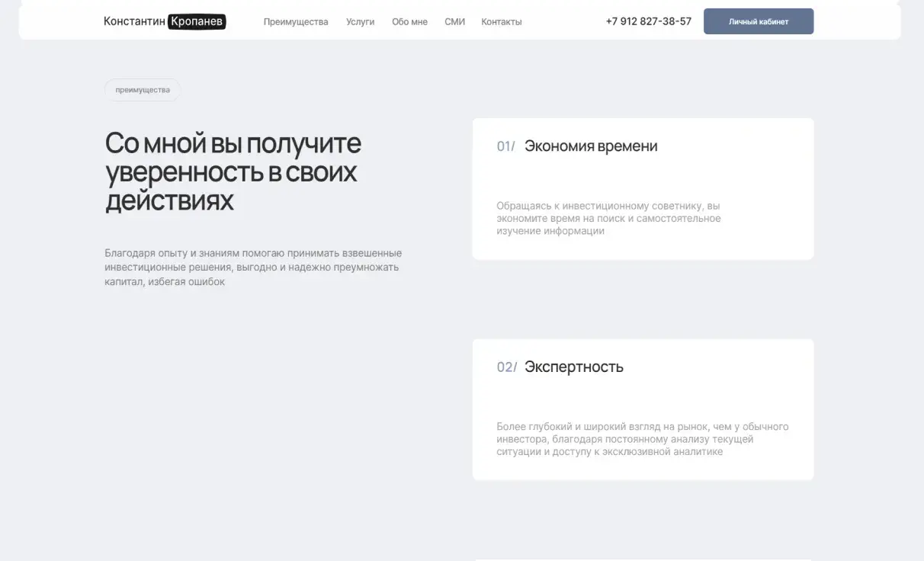Open the Преимущества nav link
Image resolution: width=924 pixels, height=561 pixels.
tap(296, 22)
